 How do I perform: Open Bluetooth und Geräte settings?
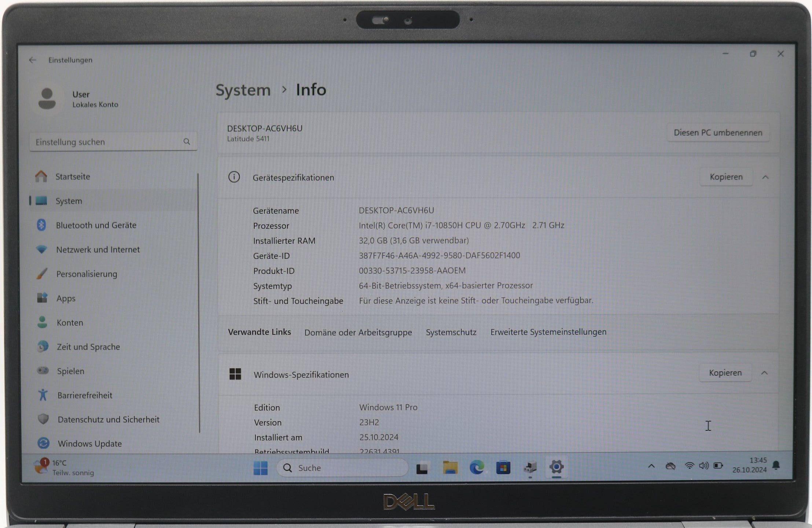coord(96,225)
